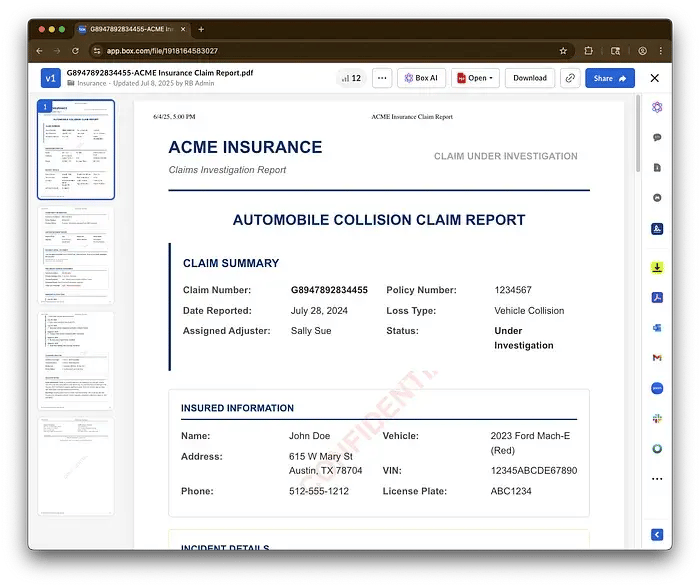Click the browser back arrow
Viewport: 700px width, 587px height.
pos(39,51)
